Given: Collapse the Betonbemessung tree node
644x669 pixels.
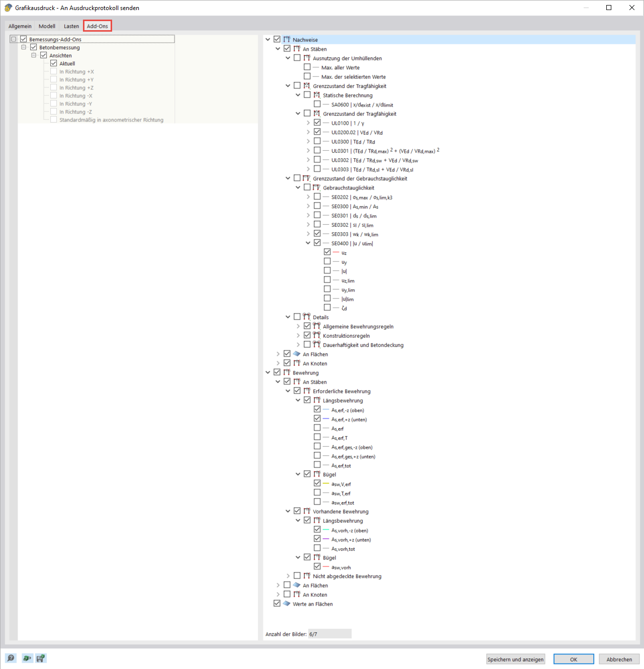Looking at the screenshot, I should tap(24, 47).
